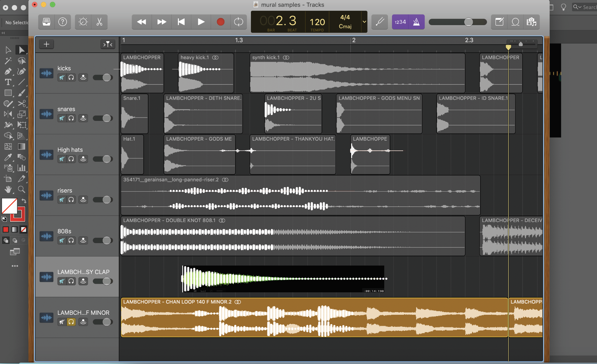The height and width of the screenshot is (364, 597).
Task: Select the LAMBCH...SY CLAP track header
Action: [77, 277]
